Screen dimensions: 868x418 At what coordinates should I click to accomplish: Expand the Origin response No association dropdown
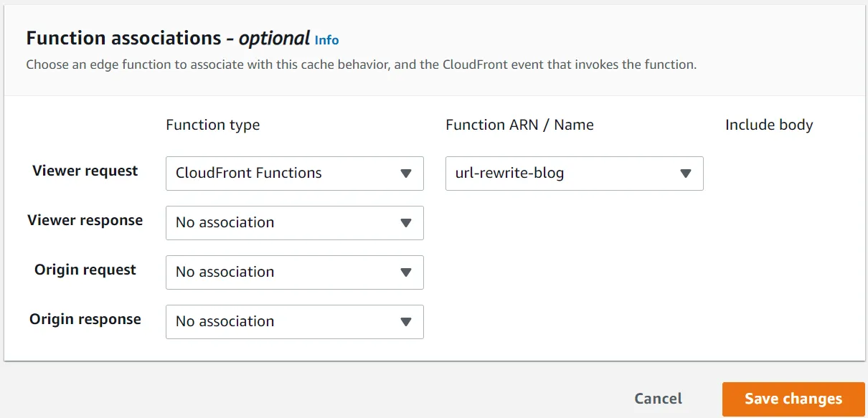click(294, 322)
